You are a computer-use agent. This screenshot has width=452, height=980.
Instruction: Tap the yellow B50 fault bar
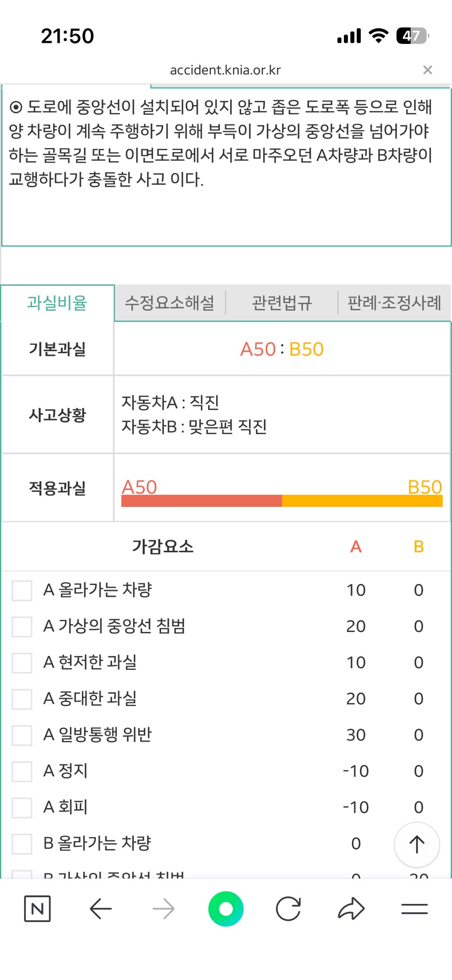(362, 501)
